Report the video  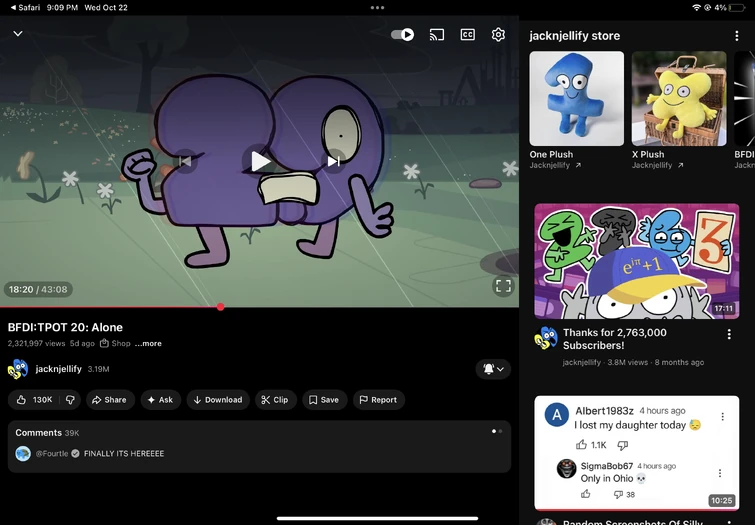pos(378,400)
